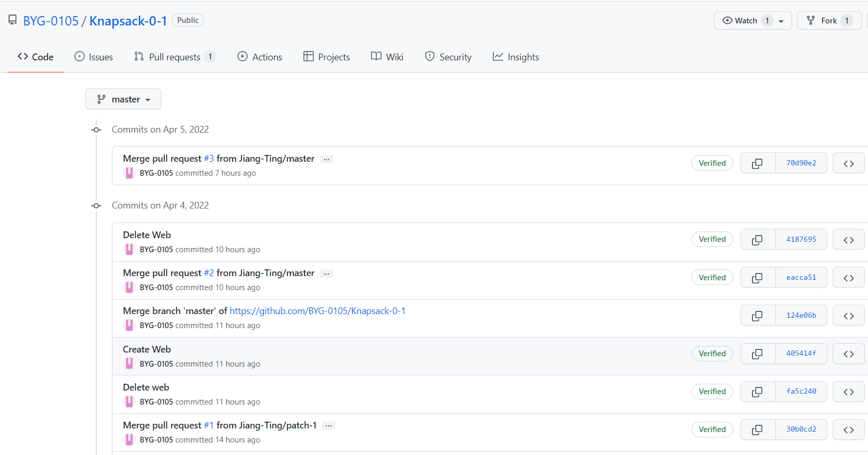
Task: Open the Issues tab
Action: pyautogui.click(x=94, y=57)
